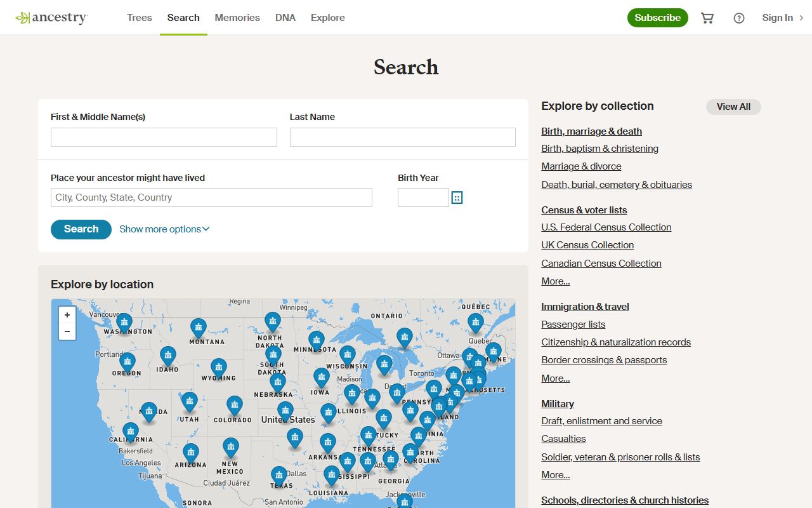
Task: Open Immigration & travel category
Action: (585, 307)
